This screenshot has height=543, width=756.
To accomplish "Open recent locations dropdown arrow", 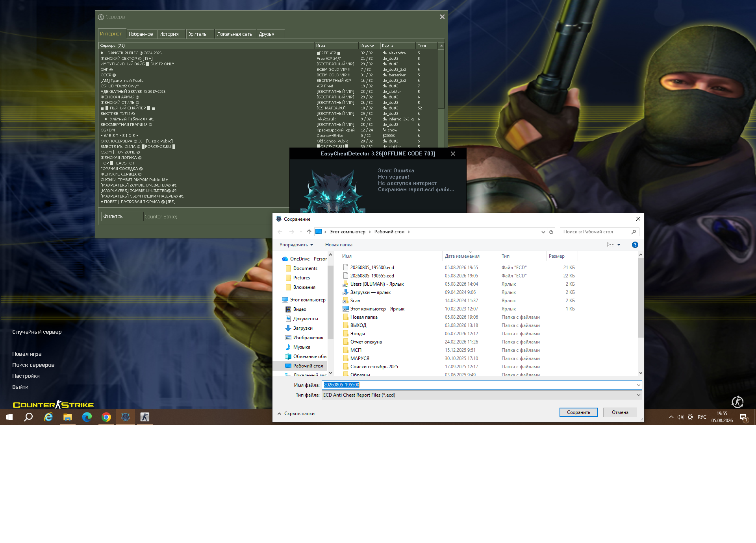I will click(x=301, y=232).
